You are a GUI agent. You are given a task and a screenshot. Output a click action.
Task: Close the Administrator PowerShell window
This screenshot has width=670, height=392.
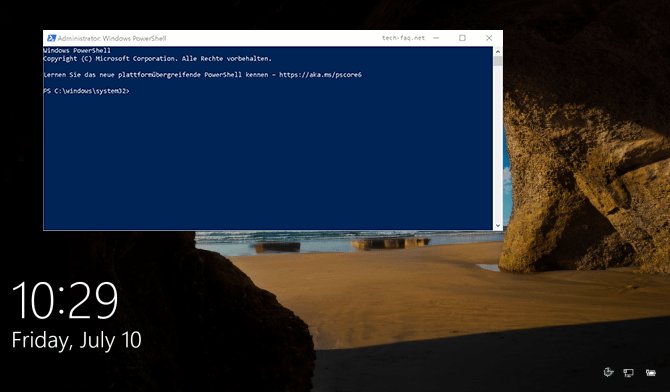point(489,38)
